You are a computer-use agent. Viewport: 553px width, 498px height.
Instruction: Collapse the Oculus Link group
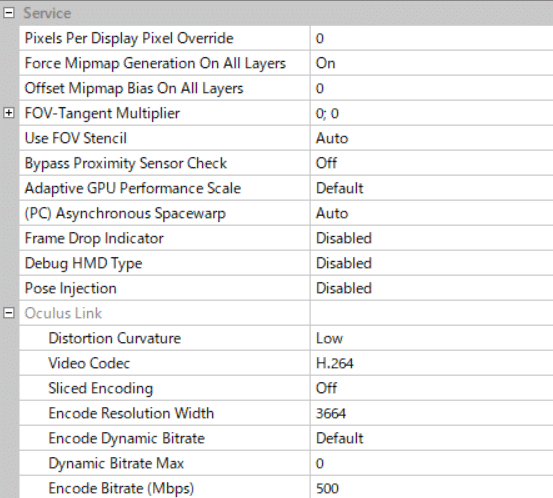(9, 313)
